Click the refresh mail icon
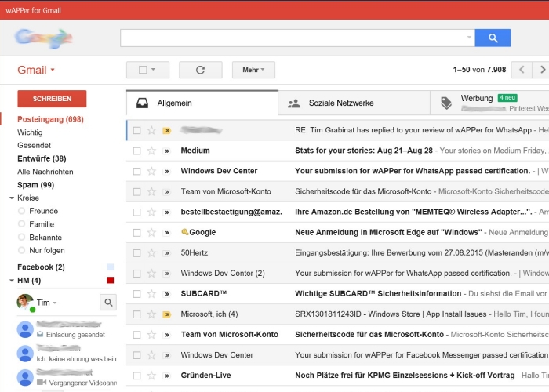 coord(200,70)
